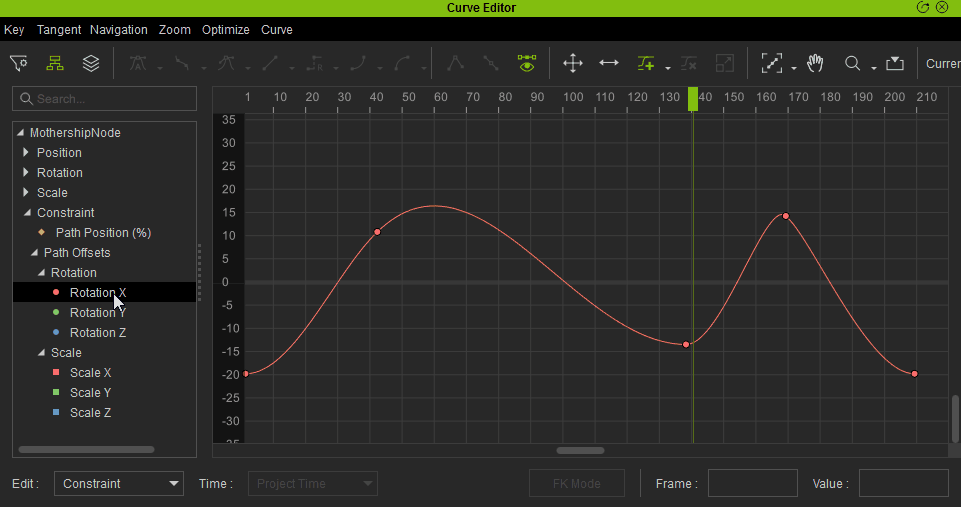Expand the top-level Rotation group

point(26,172)
